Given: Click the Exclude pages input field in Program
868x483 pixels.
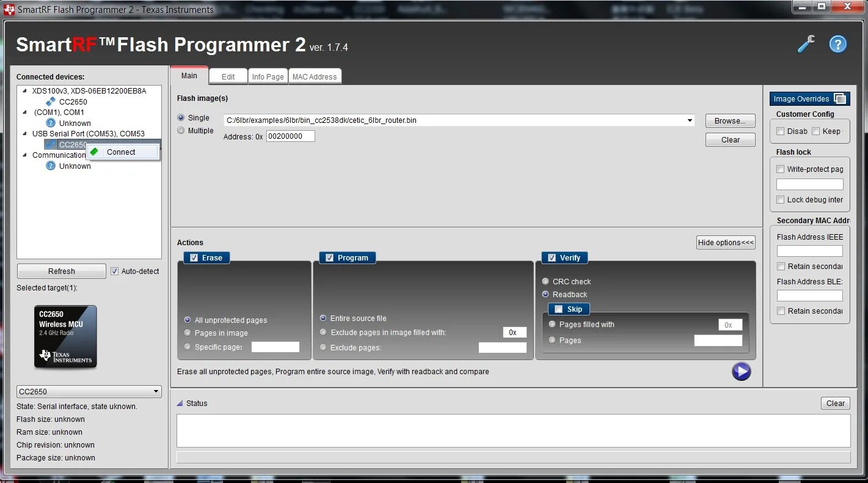Looking at the screenshot, I should [502, 347].
